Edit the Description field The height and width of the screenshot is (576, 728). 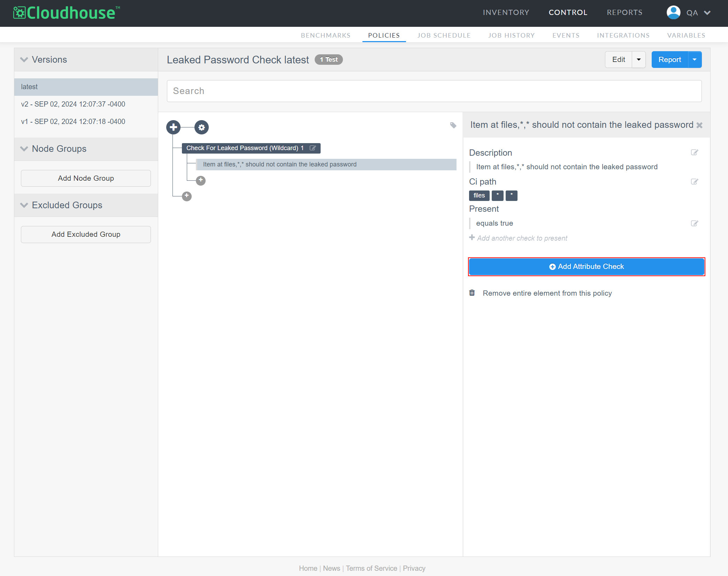pos(695,153)
